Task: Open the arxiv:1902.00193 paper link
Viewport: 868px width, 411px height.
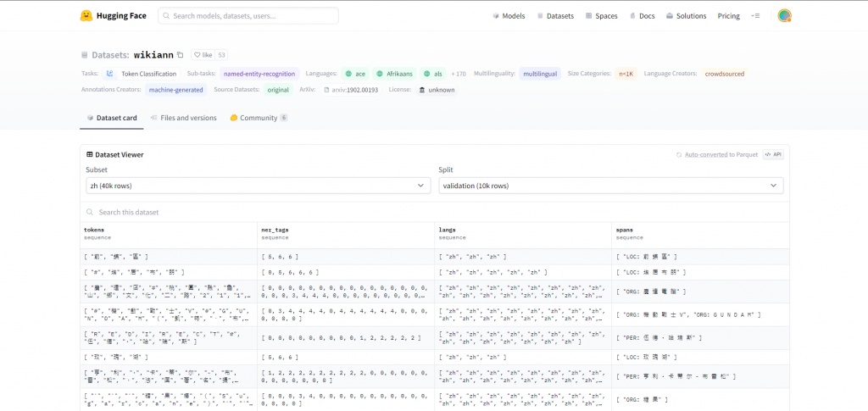Action: point(351,90)
